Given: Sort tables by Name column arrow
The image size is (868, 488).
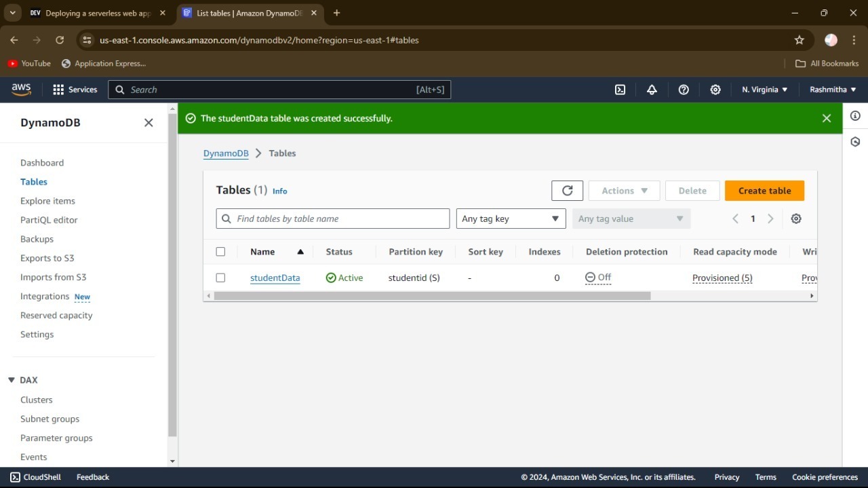Looking at the screenshot, I should pyautogui.click(x=300, y=252).
